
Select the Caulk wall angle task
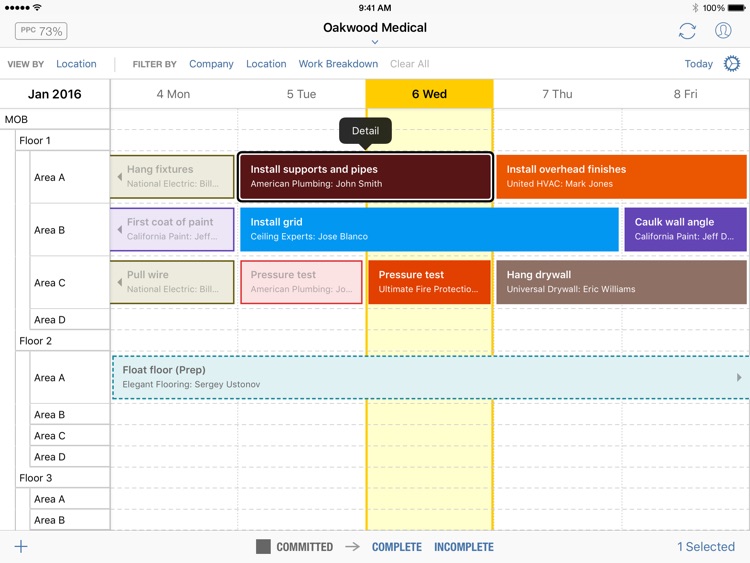(685, 230)
